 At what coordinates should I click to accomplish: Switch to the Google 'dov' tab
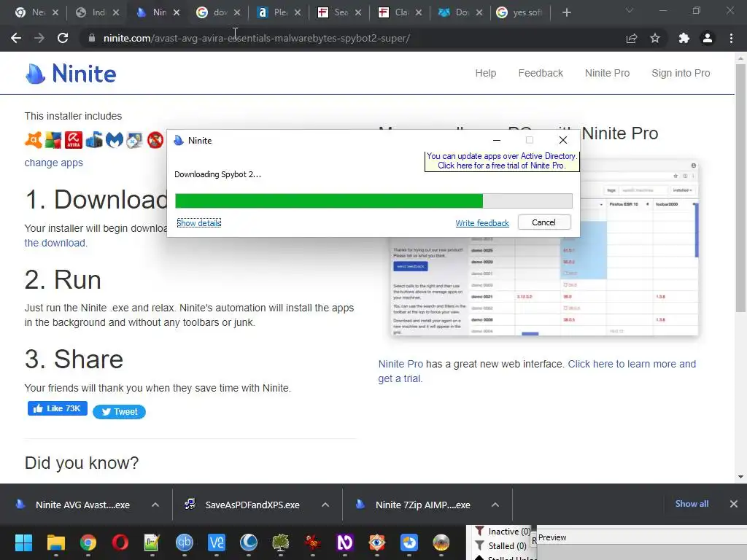pyautogui.click(x=219, y=13)
